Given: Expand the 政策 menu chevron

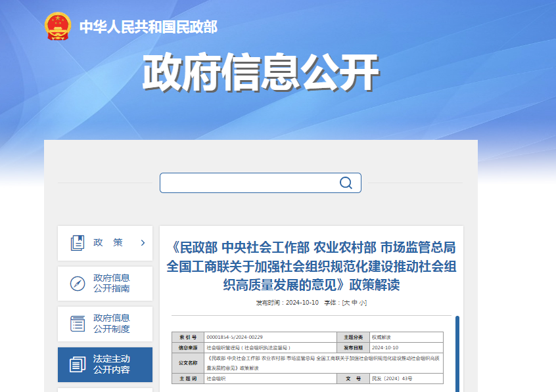Looking at the screenshot, I should (x=143, y=243).
